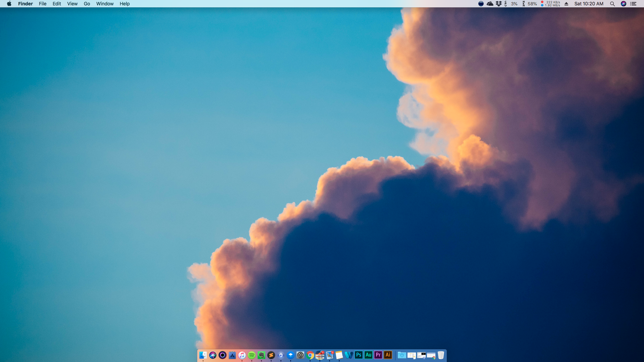Click the network speed 222 KB/s indicator
Screen dimensions: 644x362
pyautogui.click(x=550, y=4)
